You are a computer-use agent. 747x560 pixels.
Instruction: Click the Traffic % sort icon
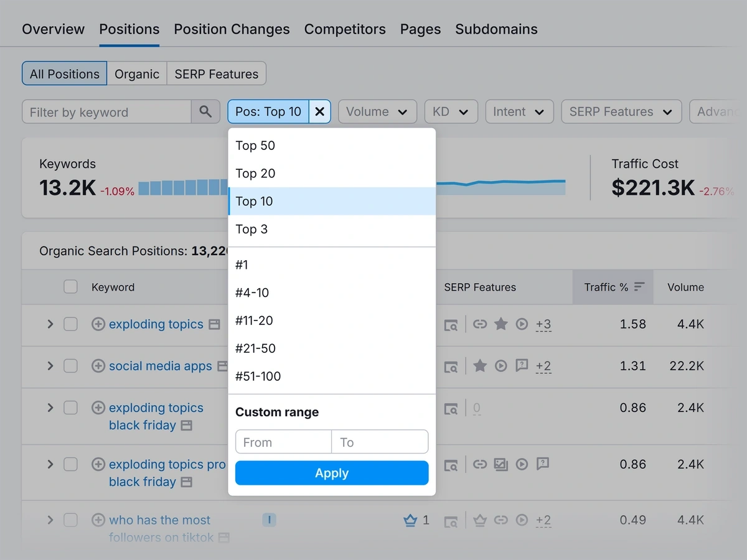pos(639,287)
